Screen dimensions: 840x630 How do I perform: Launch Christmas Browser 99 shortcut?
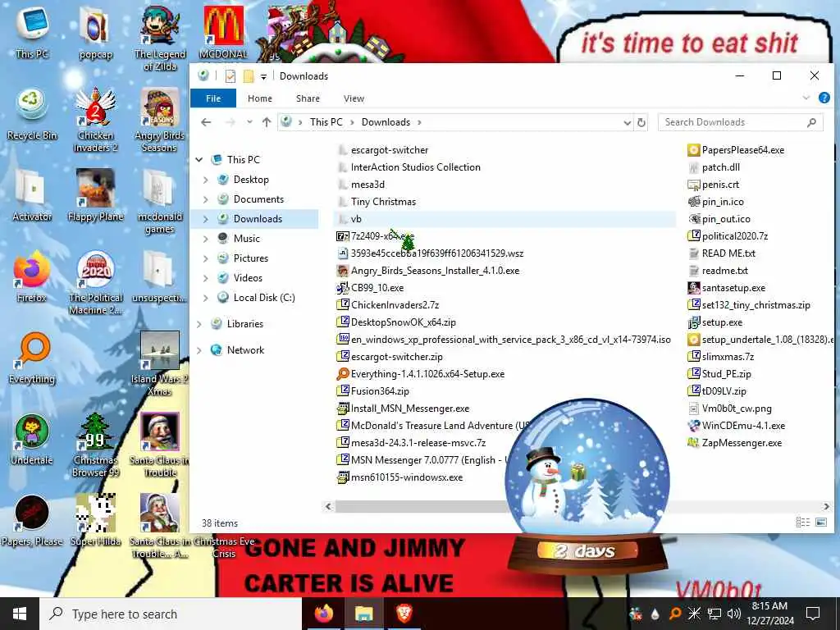click(95, 445)
